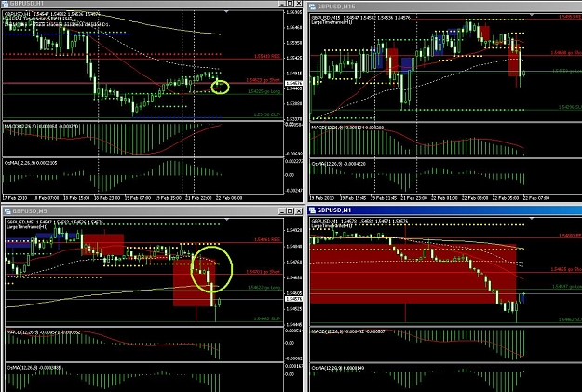This screenshot has height=392, width=582.
Task: Click the GBPUSD,H1 window chart icon
Action: coord(7,4)
